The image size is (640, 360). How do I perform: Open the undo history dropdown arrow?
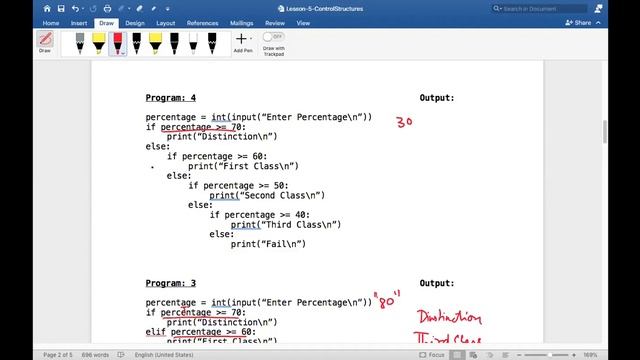click(x=82, y=9)
